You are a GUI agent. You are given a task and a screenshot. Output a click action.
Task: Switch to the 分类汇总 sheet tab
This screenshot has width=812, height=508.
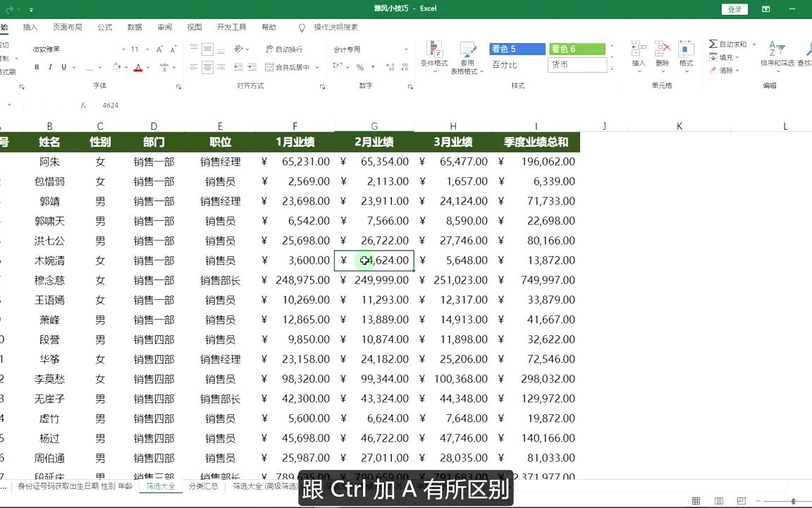(203, 486)
